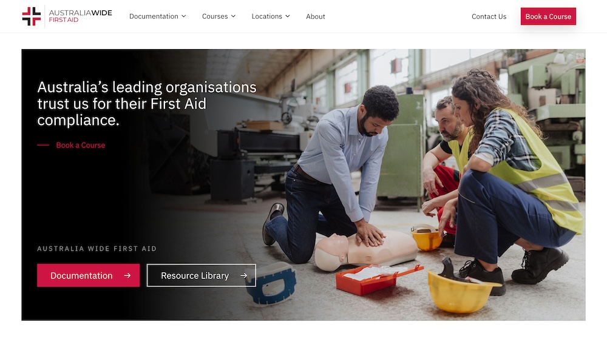Open the Resource Library outlined button

tap(202, 275)
